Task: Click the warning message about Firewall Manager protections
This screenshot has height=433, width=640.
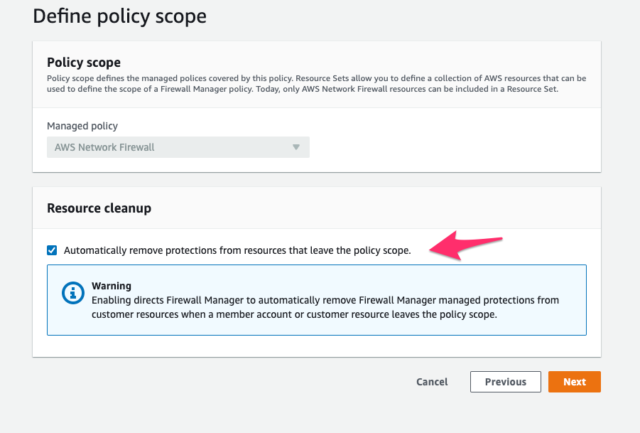Action: [x=325, y=307]
